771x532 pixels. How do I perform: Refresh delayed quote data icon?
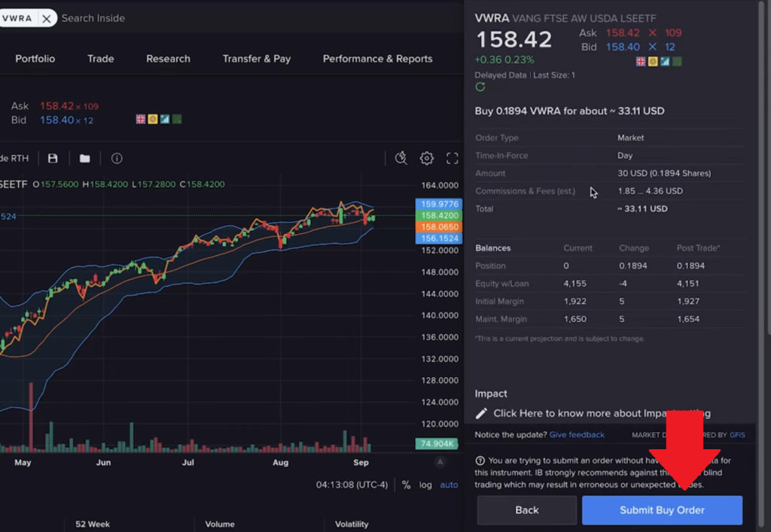pyautogui.click(x=480, y=87)
